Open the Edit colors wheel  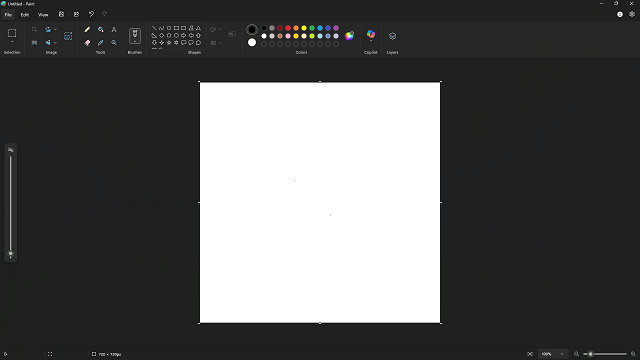pyautogui.click(x=349, y=36)
